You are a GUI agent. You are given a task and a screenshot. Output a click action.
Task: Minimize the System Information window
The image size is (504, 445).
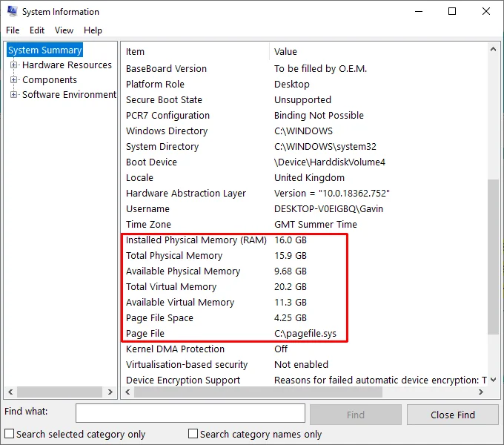419,12
